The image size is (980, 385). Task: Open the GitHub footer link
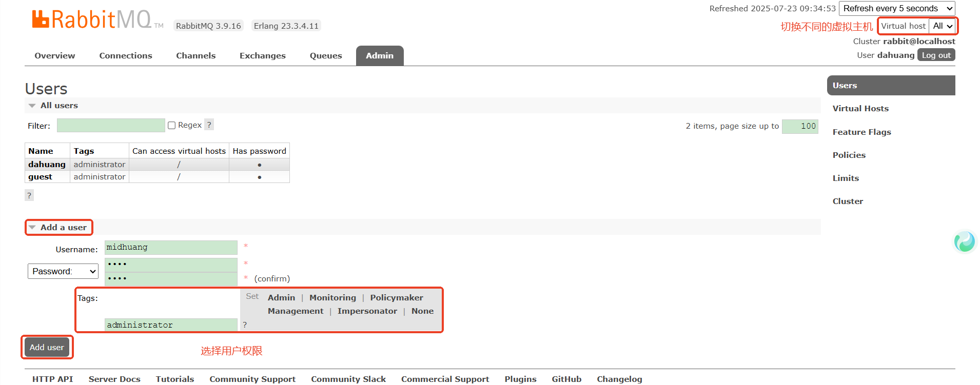pyautogui.click(x=566, y=379)
